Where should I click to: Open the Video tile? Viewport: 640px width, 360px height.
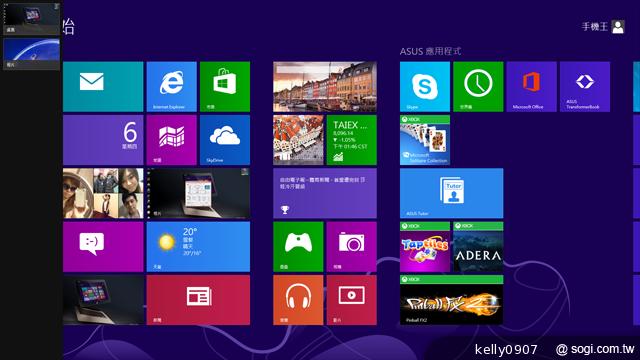click(351, 300)
